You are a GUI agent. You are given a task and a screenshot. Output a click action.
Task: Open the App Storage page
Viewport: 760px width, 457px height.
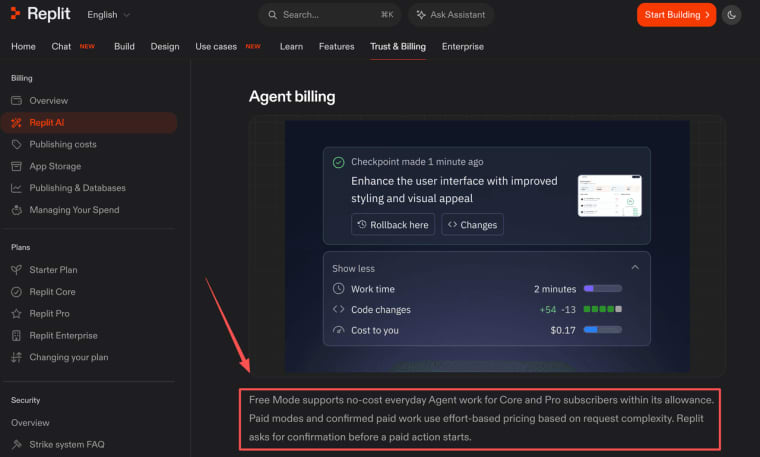click(55, 166)
